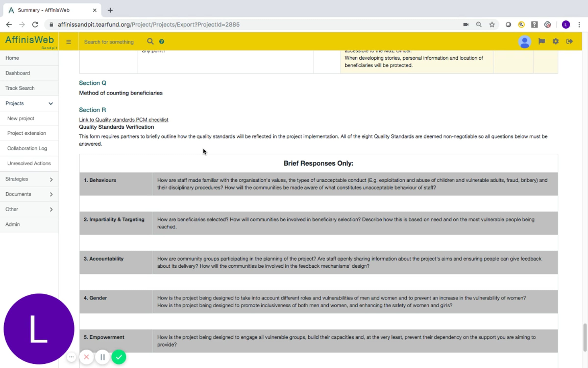Click Quality Standards Verification heading
The height and width of the screenshot is (368, 588).
116,127
